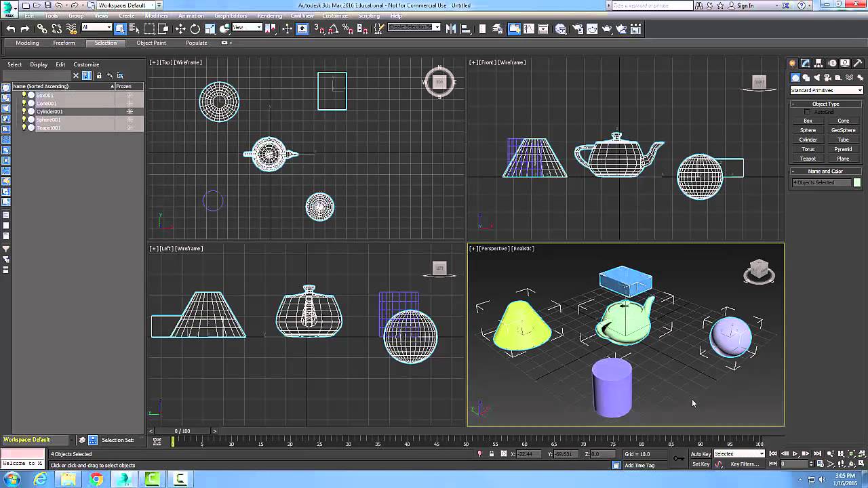This screenshot has height=488, width=868.
Task: Toggle the Window/Crossing selection button
Action: pyautogui.click(x=163, y=28)
